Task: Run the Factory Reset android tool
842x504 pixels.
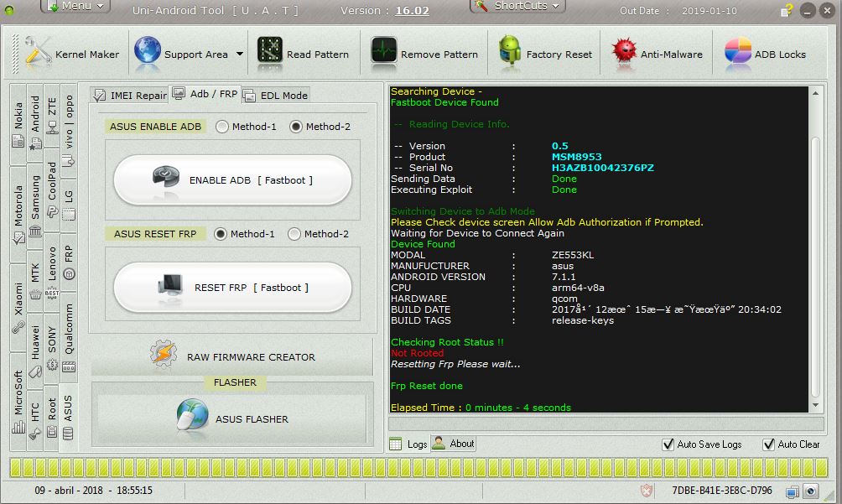Action: coord(545,55)
